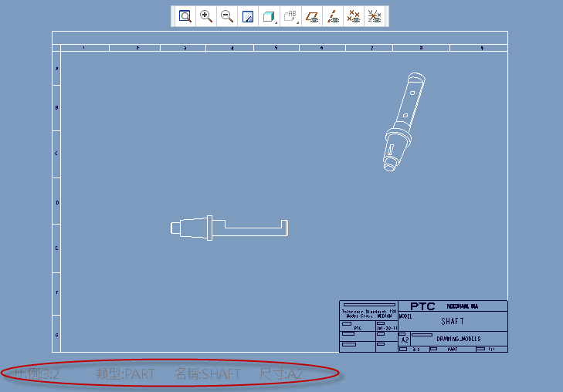This screenshot has width=563, height=392.
Task: Click the A2 cell in title block
Action: 405,340
